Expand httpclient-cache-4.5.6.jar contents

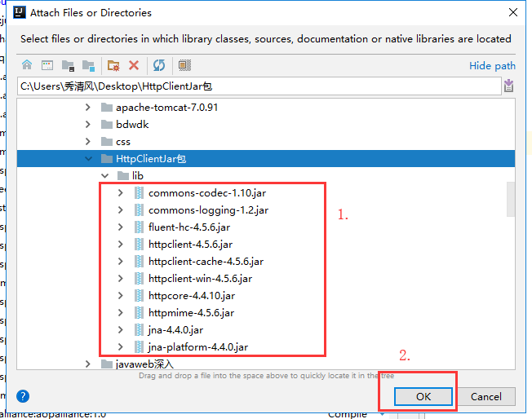121,261
